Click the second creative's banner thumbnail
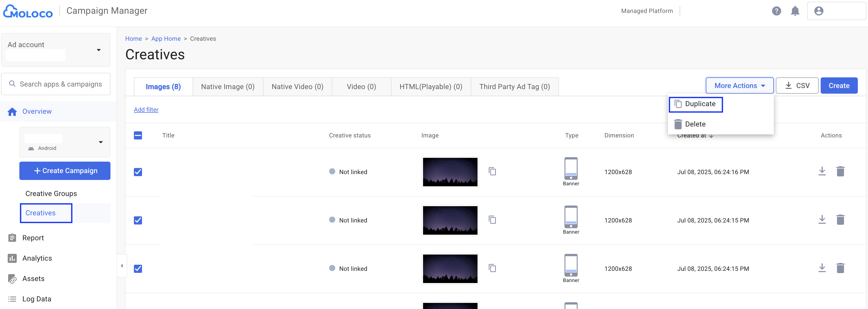This screenshot has height=309, width=868. click(450, 220)
